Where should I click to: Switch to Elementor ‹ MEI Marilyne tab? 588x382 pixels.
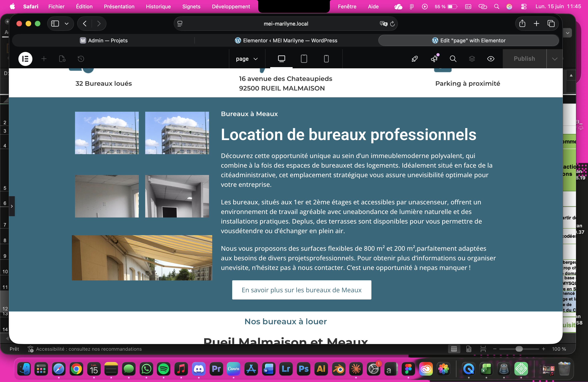286,41
